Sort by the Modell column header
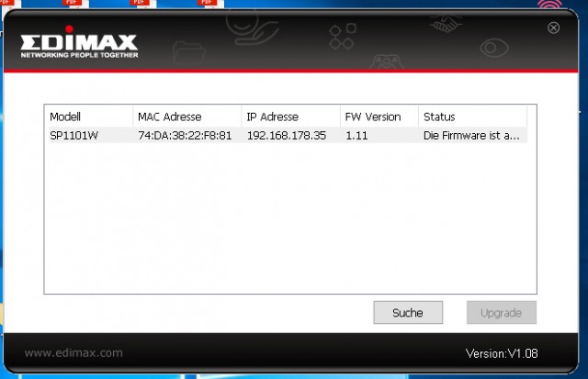Screen dimensions: 588x379 (x=89, y=117)
